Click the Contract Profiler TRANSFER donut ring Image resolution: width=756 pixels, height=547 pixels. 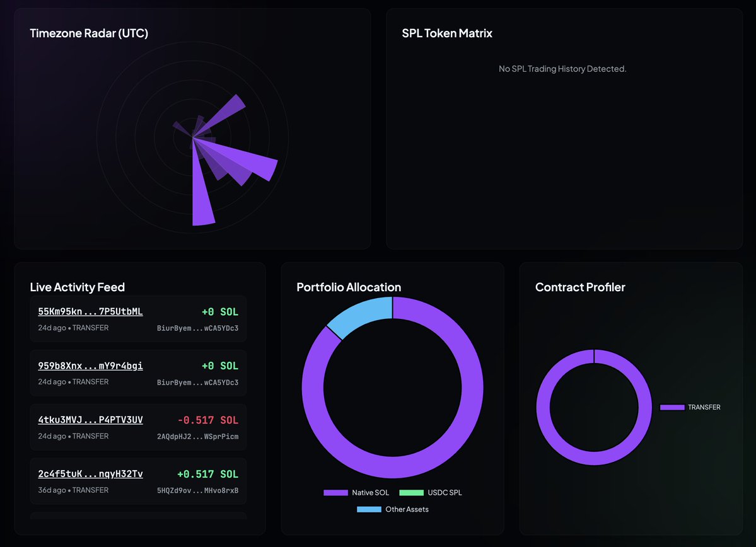[594, 458]
